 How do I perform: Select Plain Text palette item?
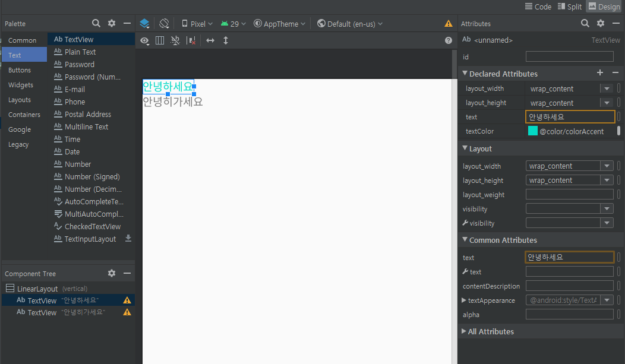[91, 52]
